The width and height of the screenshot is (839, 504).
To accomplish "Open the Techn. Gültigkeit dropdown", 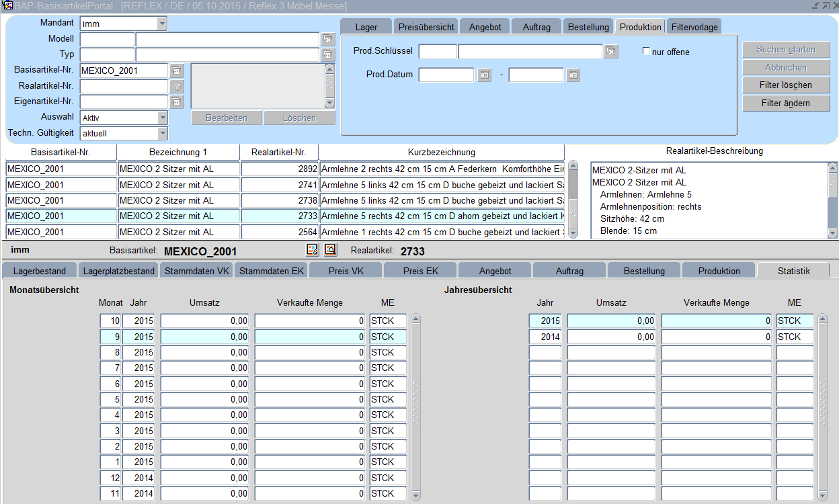I will point(161,133).
